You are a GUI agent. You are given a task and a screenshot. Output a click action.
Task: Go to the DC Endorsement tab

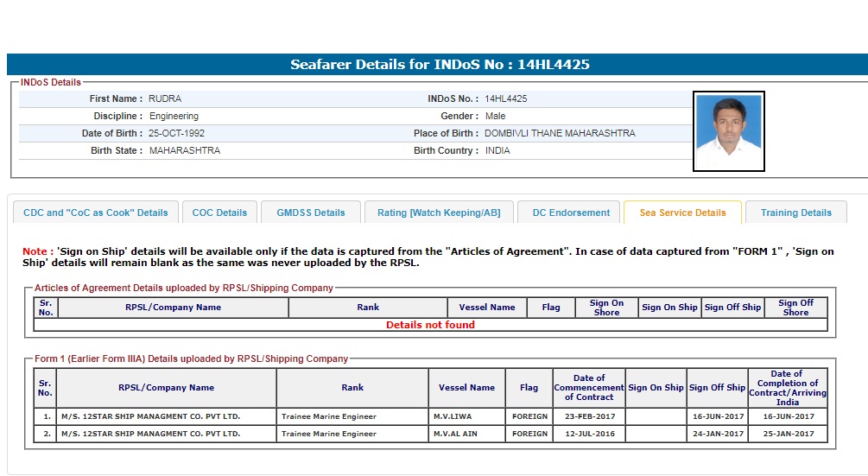(x=571, y=213)
